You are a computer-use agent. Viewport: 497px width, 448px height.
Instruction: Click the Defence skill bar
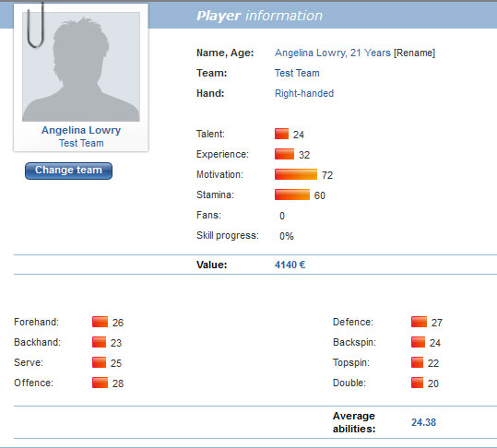419,322
